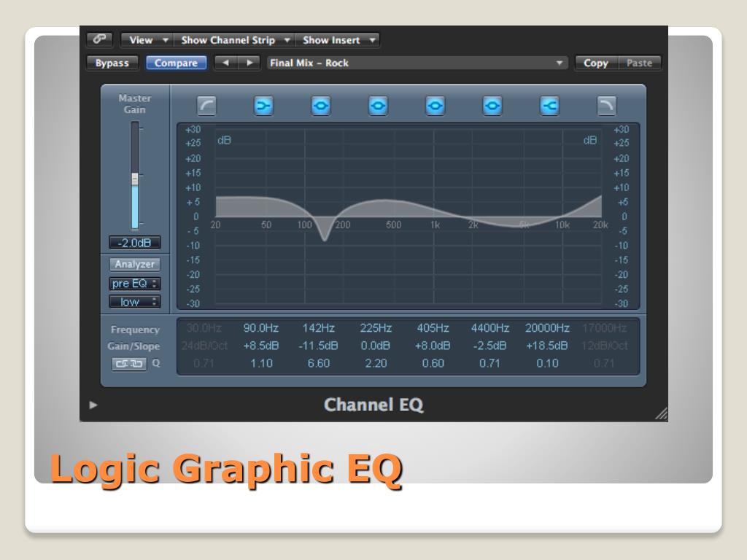
Task: Toggle the low-pass filter band button
Action: click(606, 106)
